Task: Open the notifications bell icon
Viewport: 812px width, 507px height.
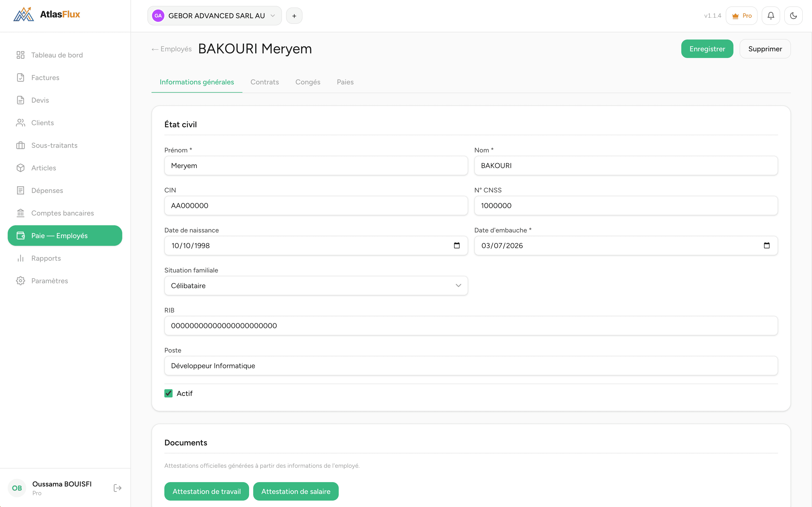Action: coord(771,16)
